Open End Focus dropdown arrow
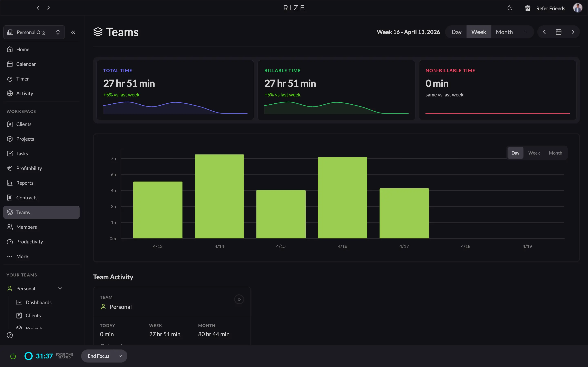Screen dimensions: 588x367 tap(120, 356)
